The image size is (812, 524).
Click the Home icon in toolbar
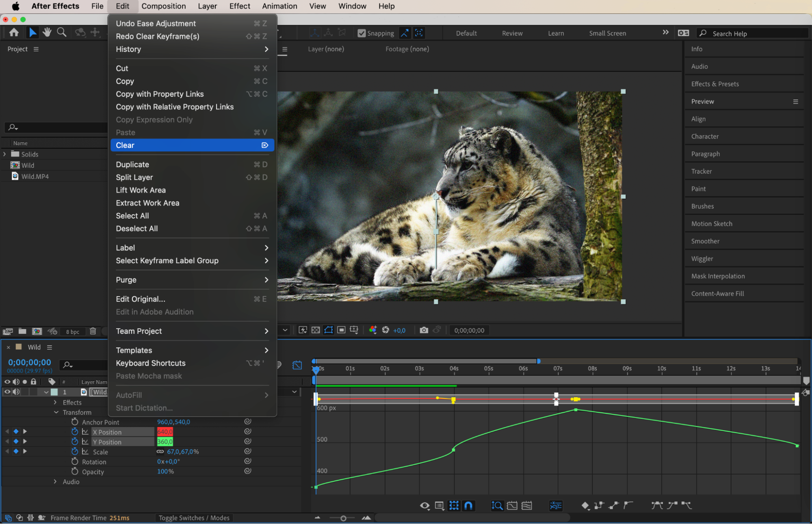click(14, 32)
